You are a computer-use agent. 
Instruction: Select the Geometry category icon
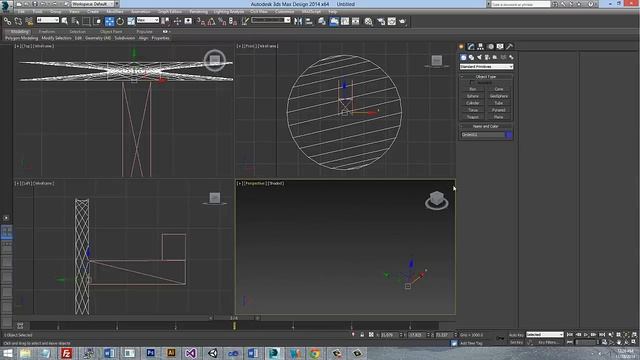(463, 58)
